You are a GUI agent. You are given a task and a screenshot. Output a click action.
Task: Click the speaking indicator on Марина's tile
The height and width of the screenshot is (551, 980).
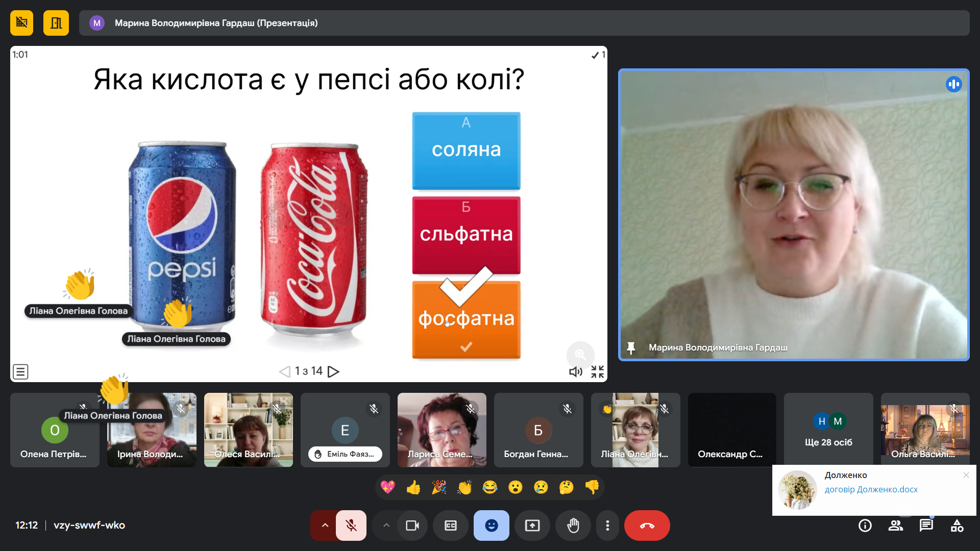point(953,84)
